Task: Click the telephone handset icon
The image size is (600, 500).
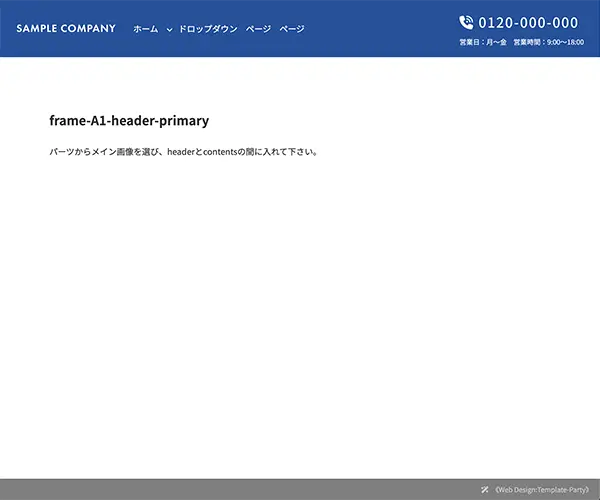Action: (466, 23)
